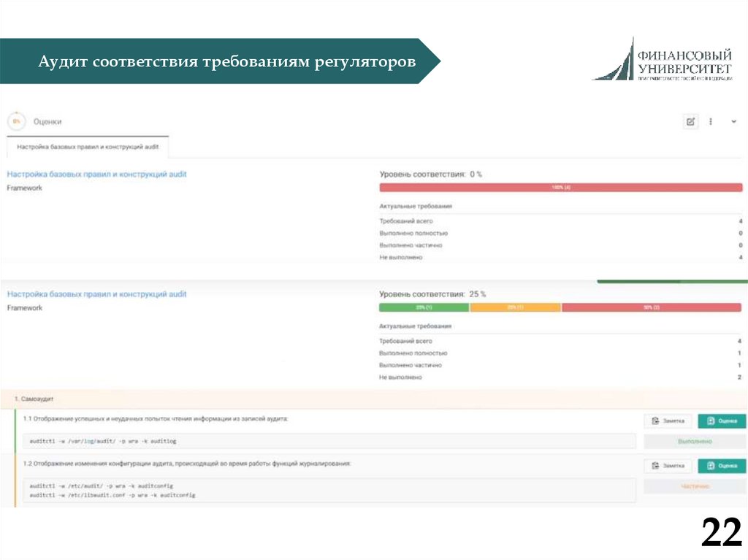Click the red 50% (2) progress bar segment

click(x=652, y=307)
